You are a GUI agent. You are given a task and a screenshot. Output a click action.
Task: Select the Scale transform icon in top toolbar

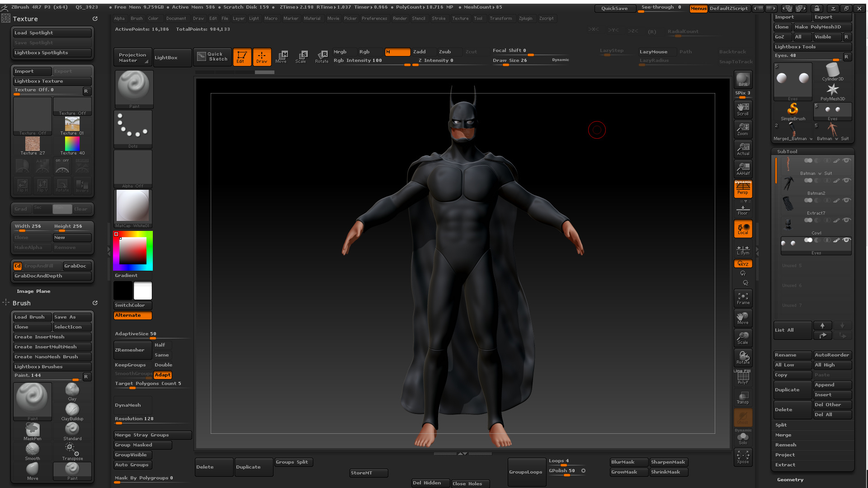pyautogui.click(x=301, y=57)
